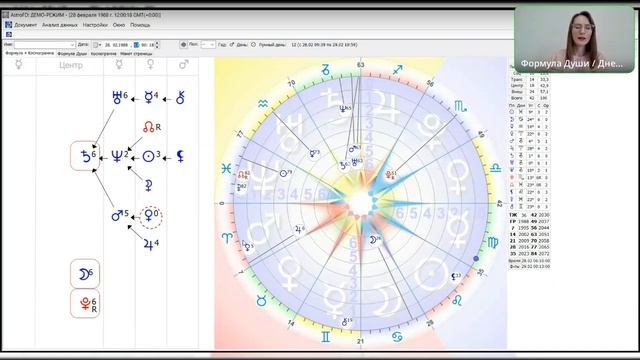
Task: Select the Cancer sign at the wheel bottom
Action: (x=397, y=337)
